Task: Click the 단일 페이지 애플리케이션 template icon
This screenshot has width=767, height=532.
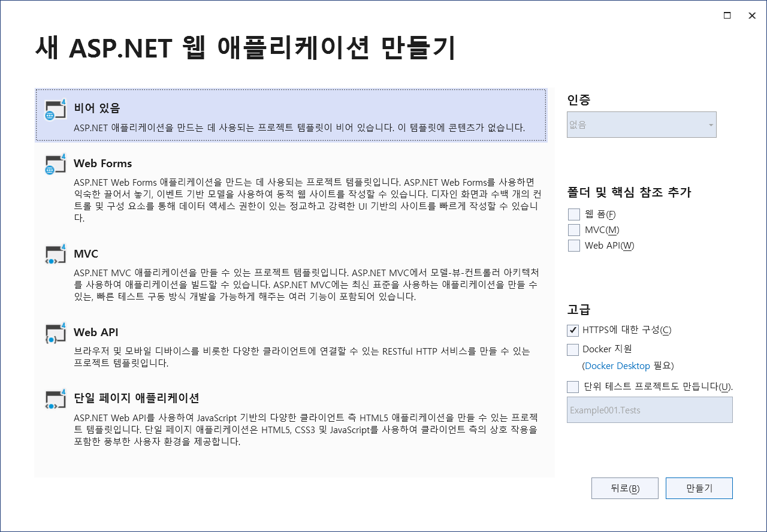Action: pos(56,399)
